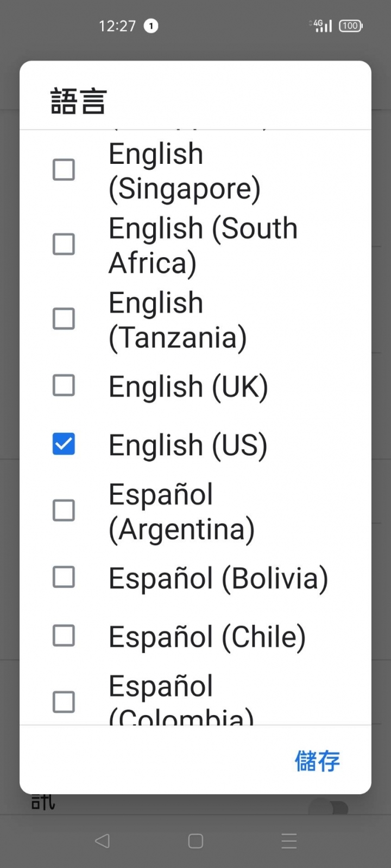Tap the battery level indicator
The width and height of the screenshot is (391, 868).
(x=351, y=25)
